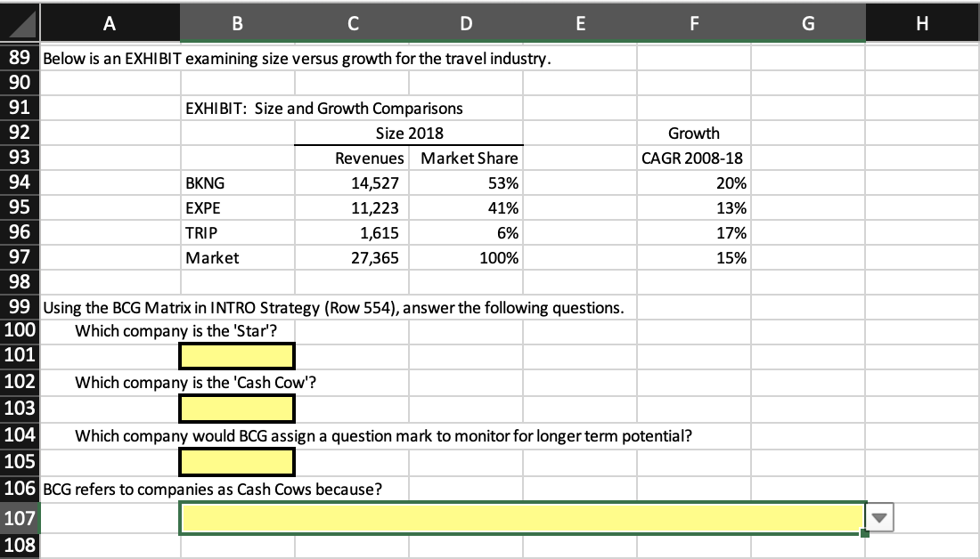Image resolution: width=980 pixels, height=559 pixels.
Task: Click the 'Growth' header cell
Action: 694,133
